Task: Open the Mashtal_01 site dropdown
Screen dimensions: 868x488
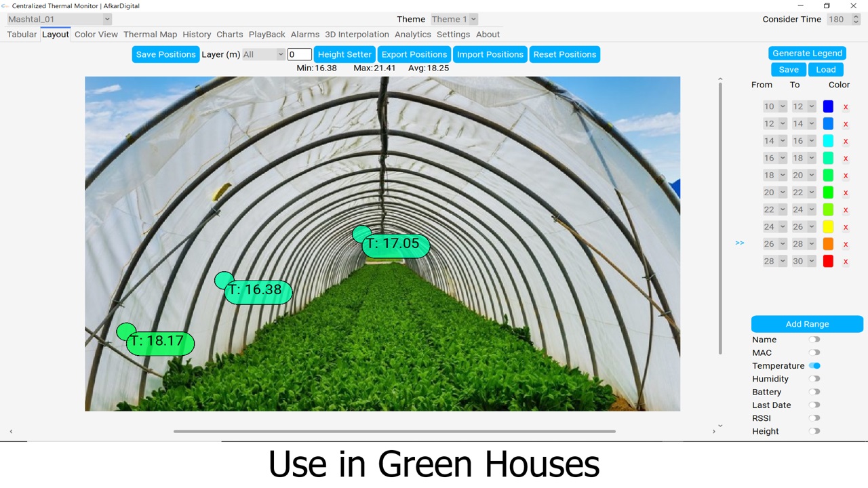Action: pos(59,20)
